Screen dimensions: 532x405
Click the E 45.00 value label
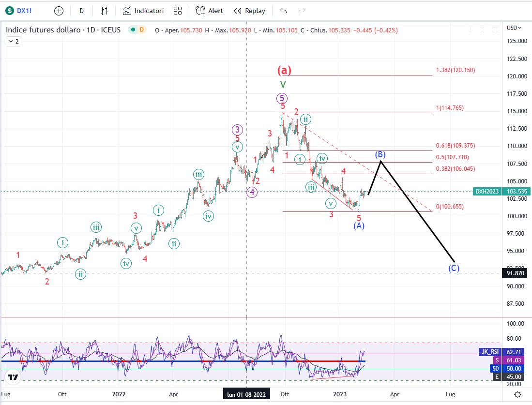pyautogui.click(x=510, y=376)
